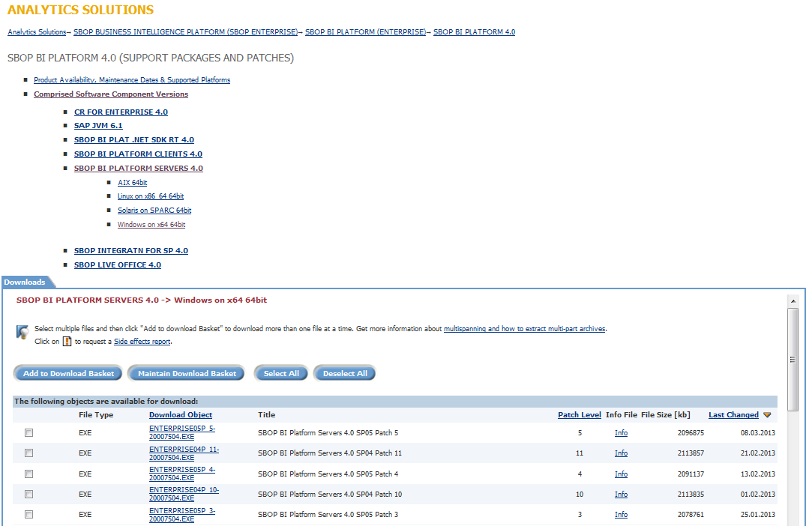
Task: Open CR FOR ENTERPRISE 4.0 component
Action: pos(121,112)
